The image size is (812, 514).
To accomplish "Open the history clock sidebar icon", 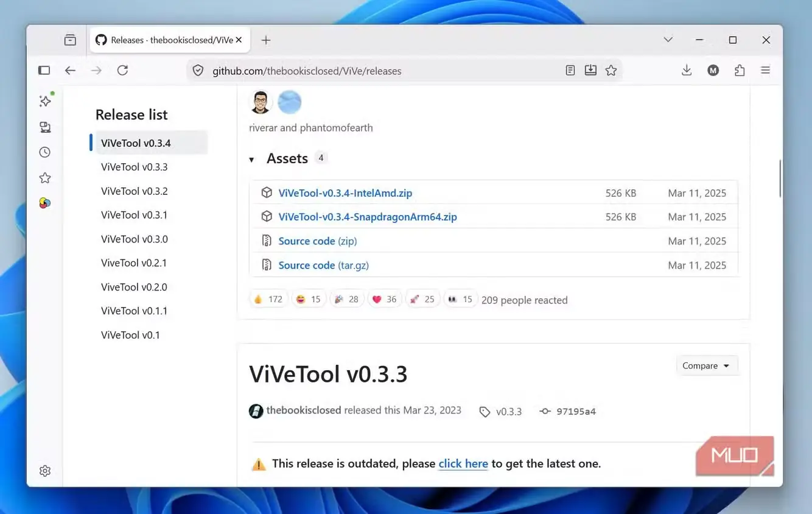I will coord(45,152).
